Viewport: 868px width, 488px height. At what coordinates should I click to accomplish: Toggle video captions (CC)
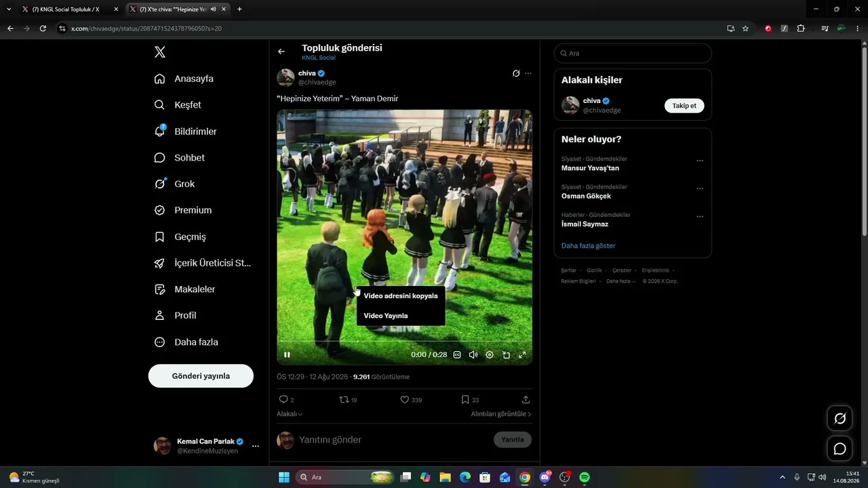(x=457, y=354)
